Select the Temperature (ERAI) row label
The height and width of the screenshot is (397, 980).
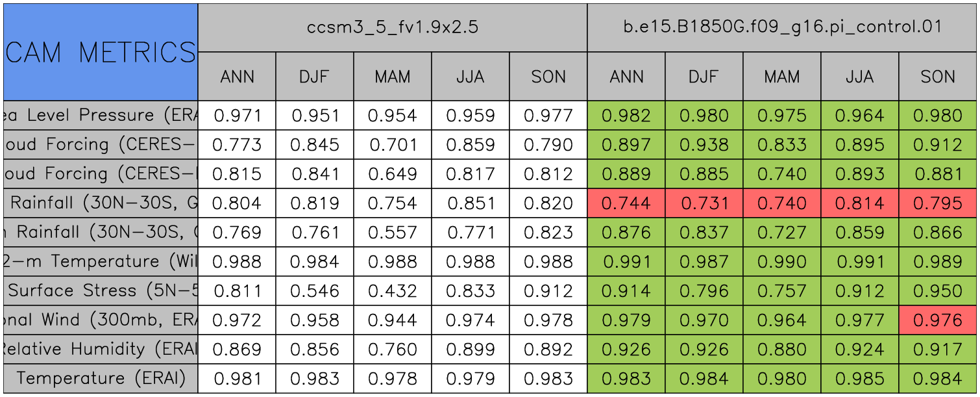[x=101, y=378]
